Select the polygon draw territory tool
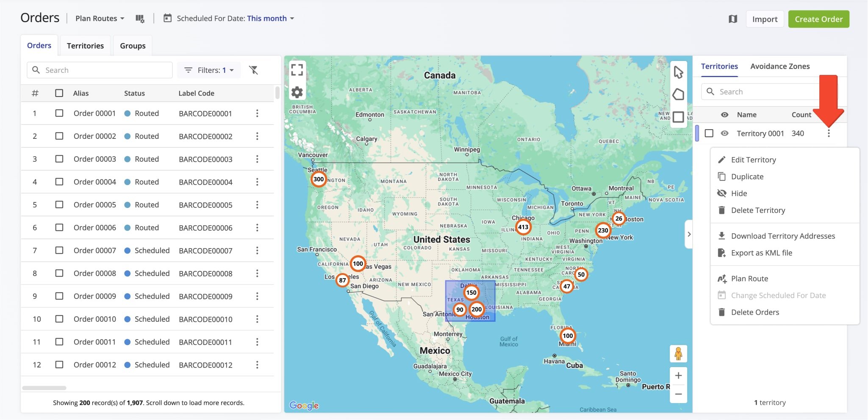This screenshot has width=868, height=420. point(678,94)
